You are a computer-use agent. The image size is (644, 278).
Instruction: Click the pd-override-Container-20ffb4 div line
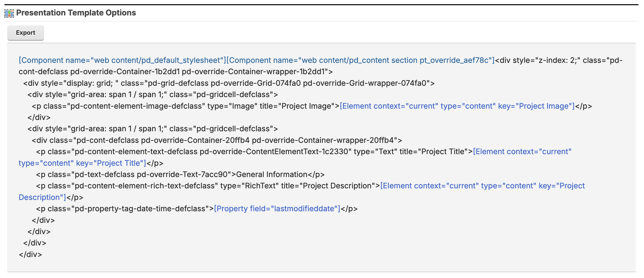point(217,140)
